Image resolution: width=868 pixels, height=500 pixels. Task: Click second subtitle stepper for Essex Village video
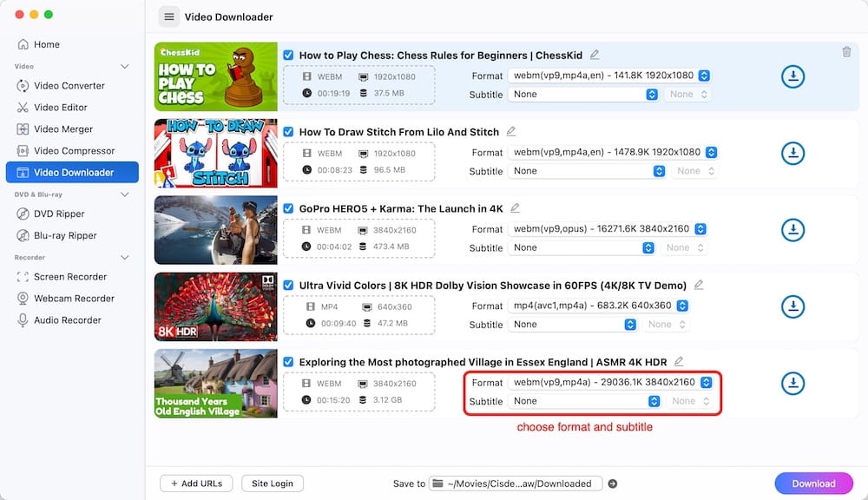click(690, 401)
